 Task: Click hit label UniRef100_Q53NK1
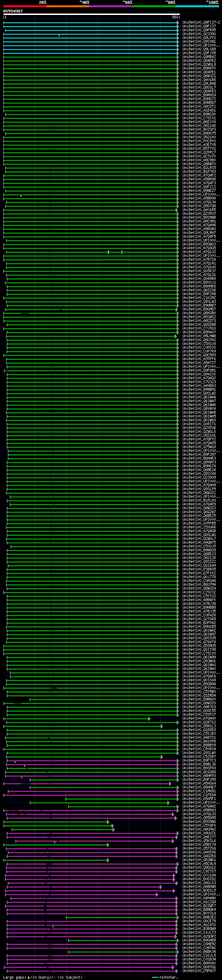pos(199,860)
